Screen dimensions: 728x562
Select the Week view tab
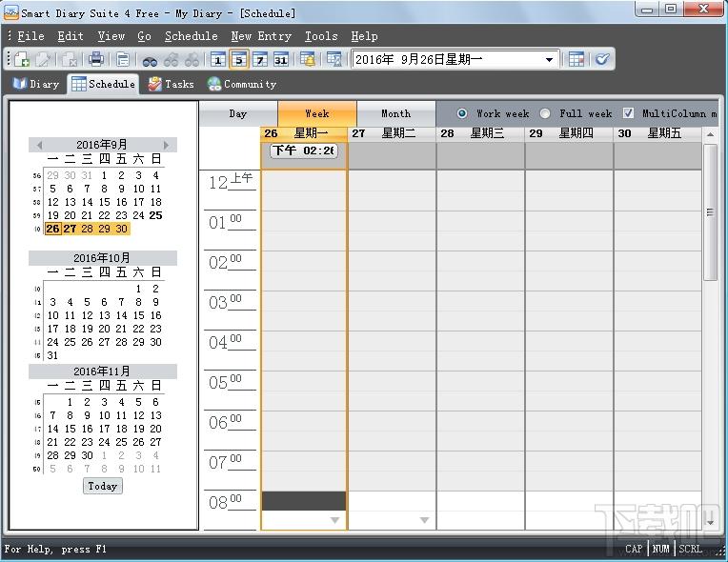pos(317,113)
